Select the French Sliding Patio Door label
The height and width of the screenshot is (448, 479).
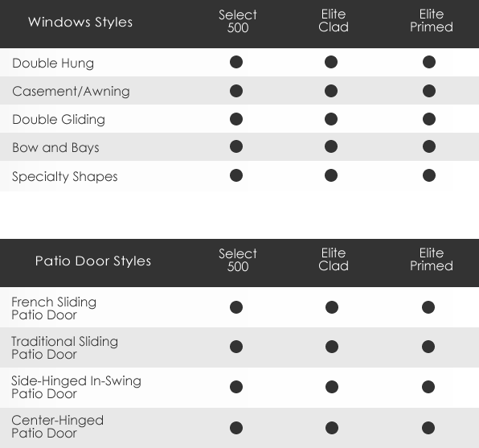(54, 308)
